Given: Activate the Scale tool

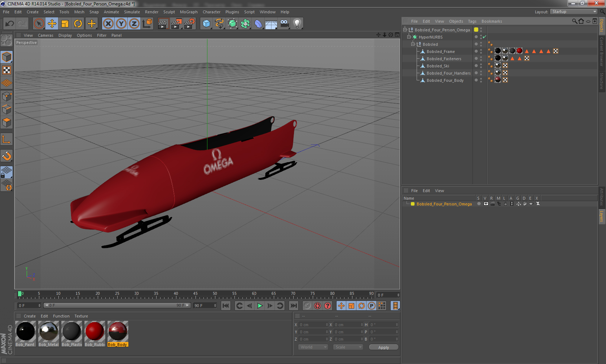Looking at the screenshot, I should coord(65,24).
